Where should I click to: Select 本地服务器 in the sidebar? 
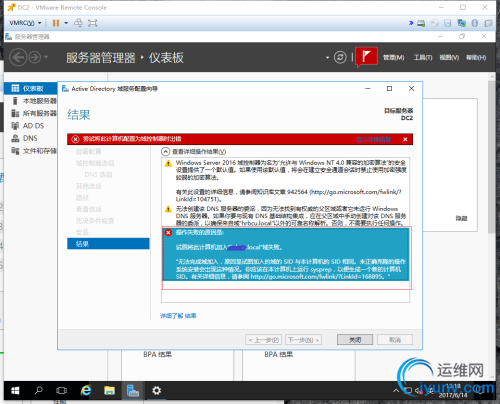pos(31,101)
